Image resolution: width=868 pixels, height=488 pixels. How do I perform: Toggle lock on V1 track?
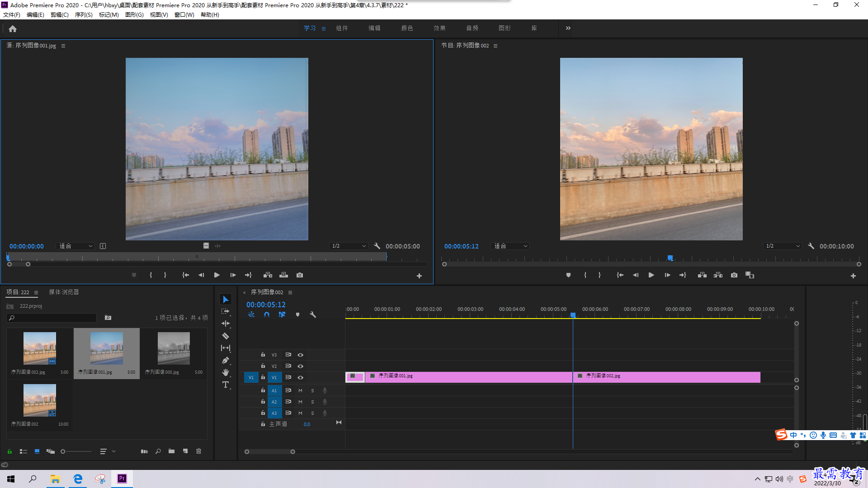pos(263,377)
